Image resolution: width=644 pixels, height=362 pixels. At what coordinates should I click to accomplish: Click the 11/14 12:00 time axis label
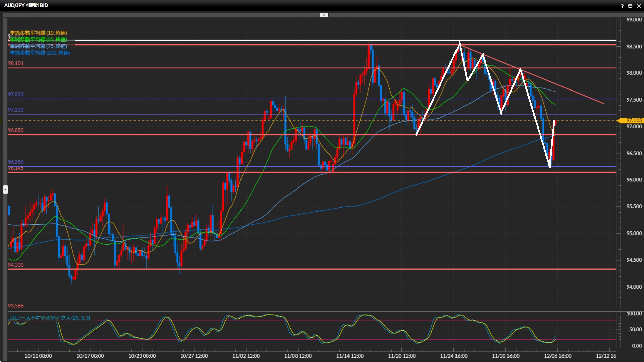click(350, 356)
